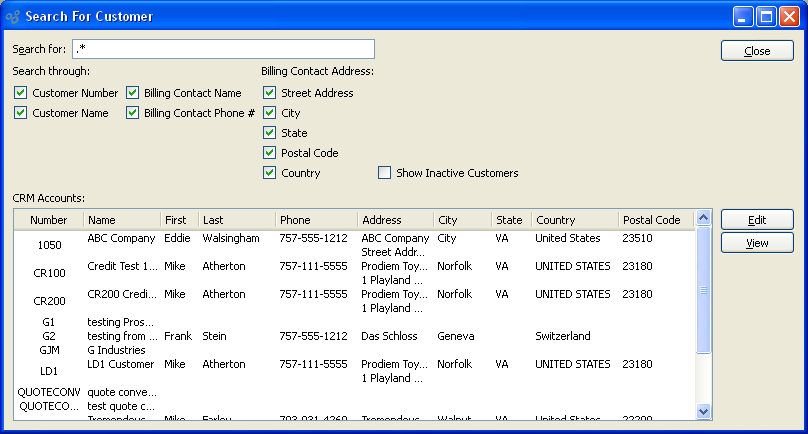Enable Show Inactive Customers
The width and height of the screenshot is (808, 434).
[x=384, y=173]
